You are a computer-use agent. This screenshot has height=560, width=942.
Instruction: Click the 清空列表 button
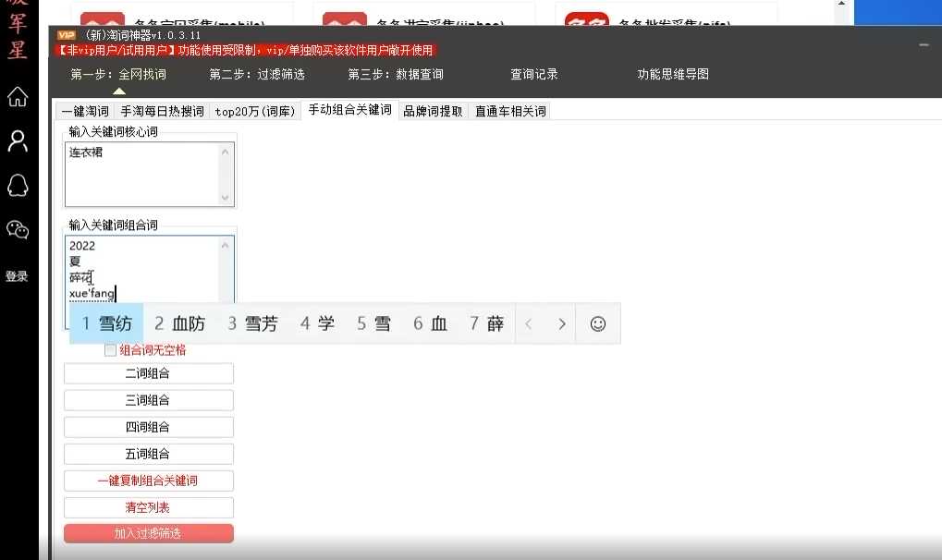pos(149,507)
